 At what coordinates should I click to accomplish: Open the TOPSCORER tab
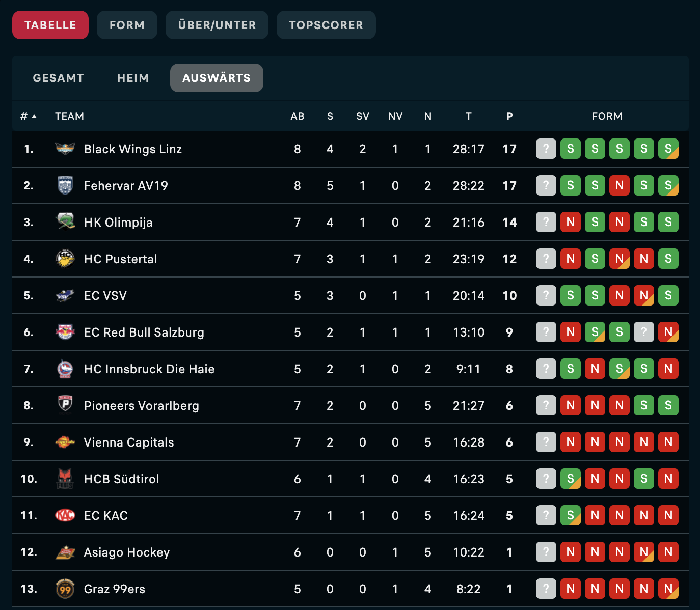tap(326, 25)
